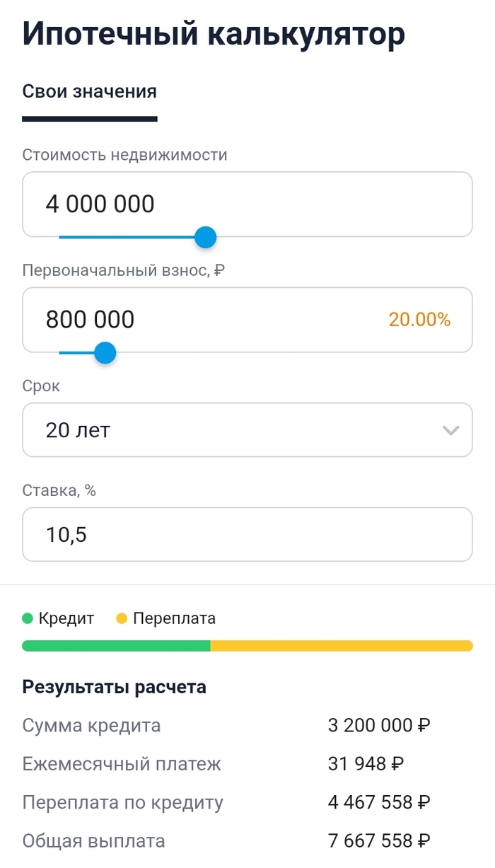
Task: Click the "Ипотечный калькулятор" page heading
Action: (214, 33)
